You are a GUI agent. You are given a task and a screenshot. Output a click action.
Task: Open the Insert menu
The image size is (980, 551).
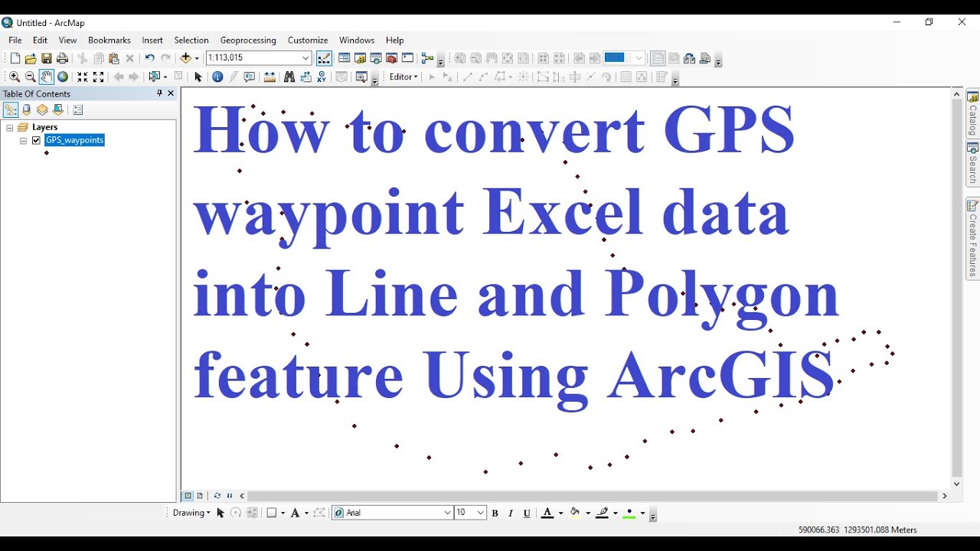point(152,40)
